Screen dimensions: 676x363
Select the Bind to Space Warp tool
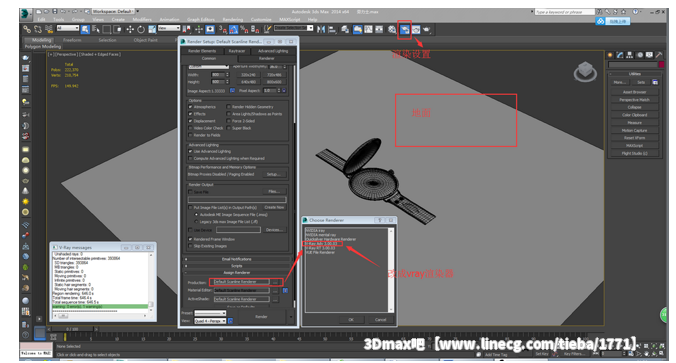[49, 29]
